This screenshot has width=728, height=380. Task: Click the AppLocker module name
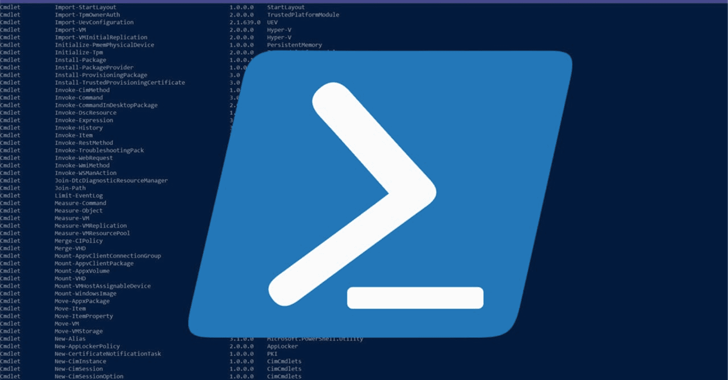coord(282,347)
